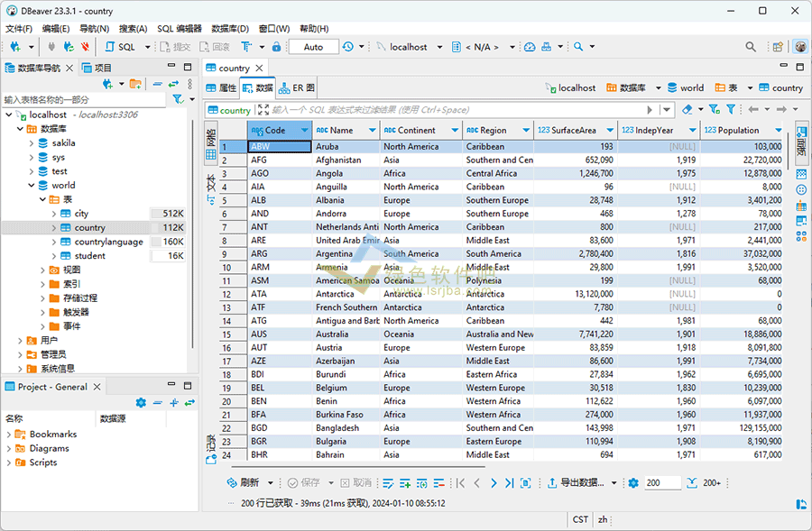Click new connection plug icon in navigator
Viewport: 812px width, 531px height.
click(107, 84)
